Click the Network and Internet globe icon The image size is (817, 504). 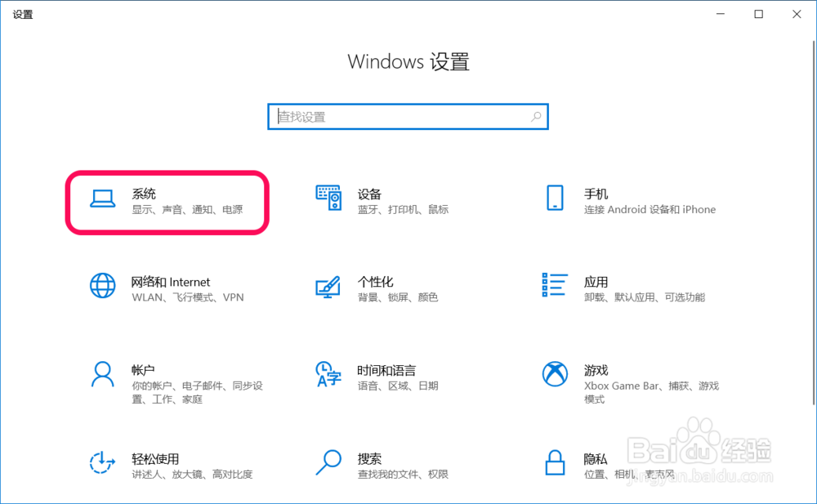pos(102,286)
